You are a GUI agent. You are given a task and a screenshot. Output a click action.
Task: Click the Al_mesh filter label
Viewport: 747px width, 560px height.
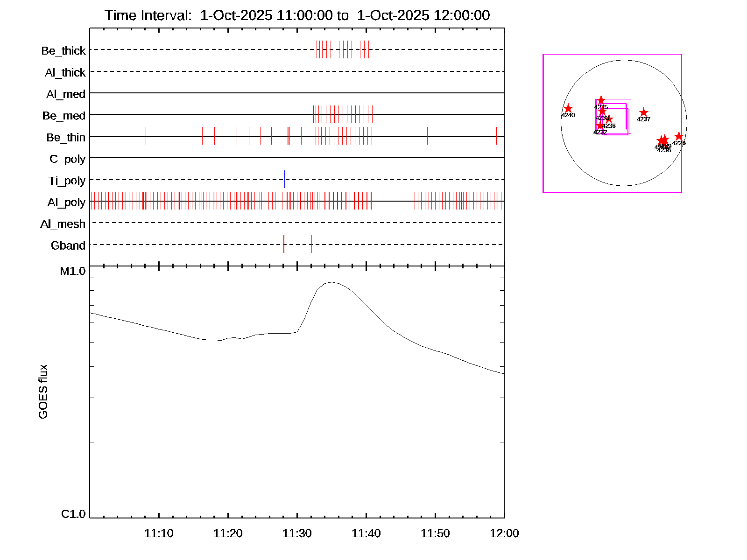(63, 224)
